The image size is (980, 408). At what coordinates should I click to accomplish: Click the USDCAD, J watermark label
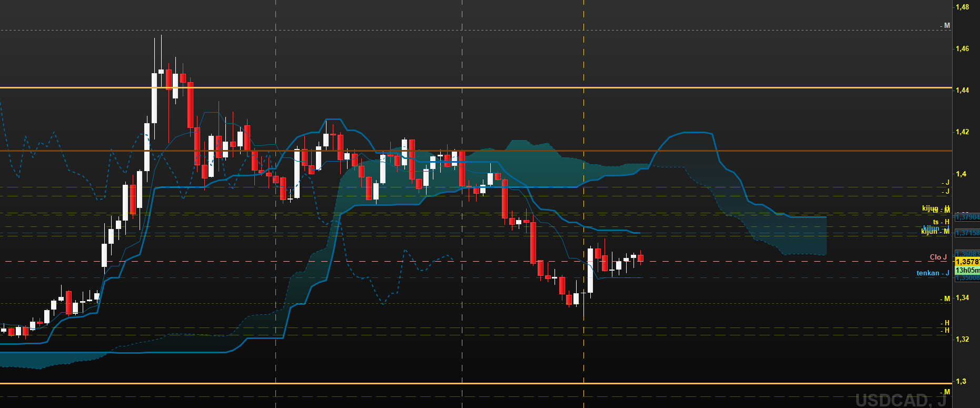point(900,400)
